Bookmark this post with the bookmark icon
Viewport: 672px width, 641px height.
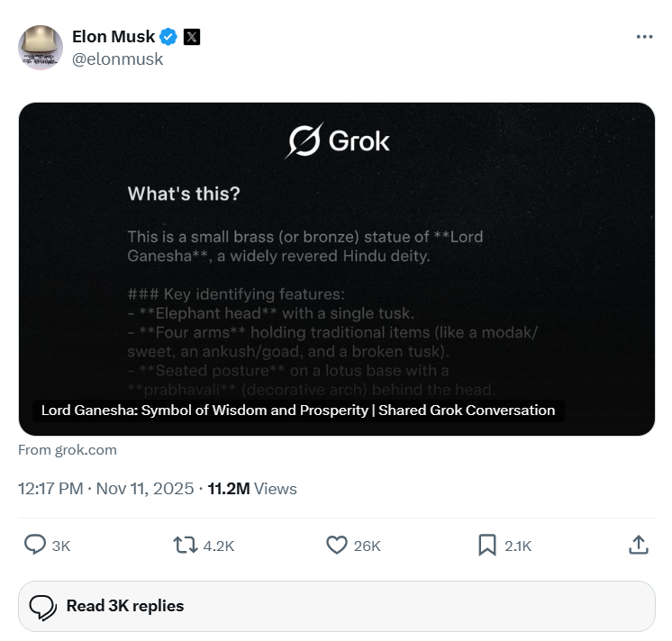[486, 545]
